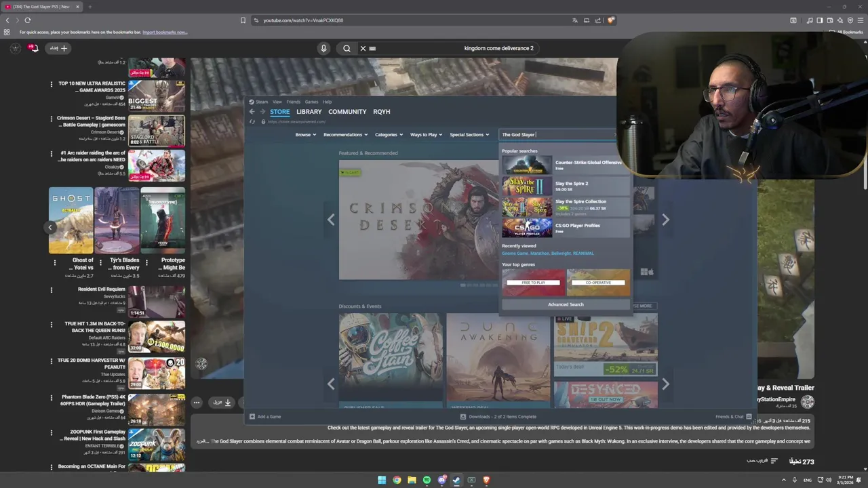This screenshot has height=488, width=868.
Task: Open the Ship Graveyard 2 daily deal
Action: coord(606,345)
